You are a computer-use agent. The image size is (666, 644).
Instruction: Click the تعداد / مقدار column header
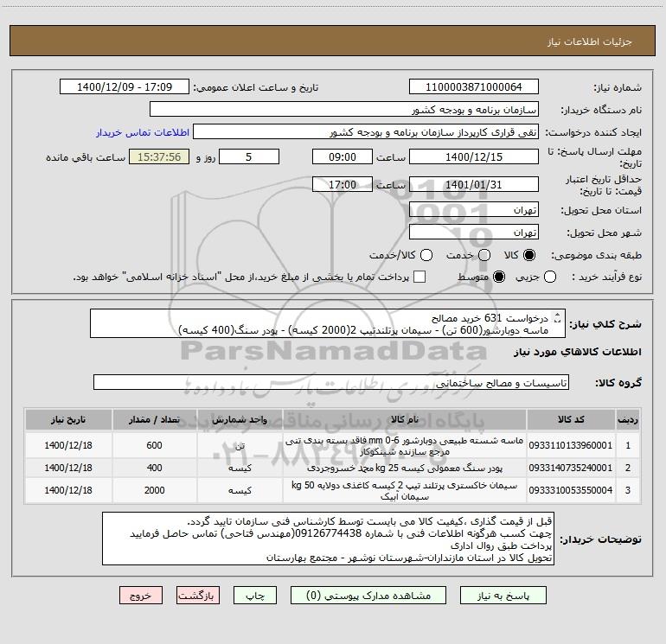154,419
